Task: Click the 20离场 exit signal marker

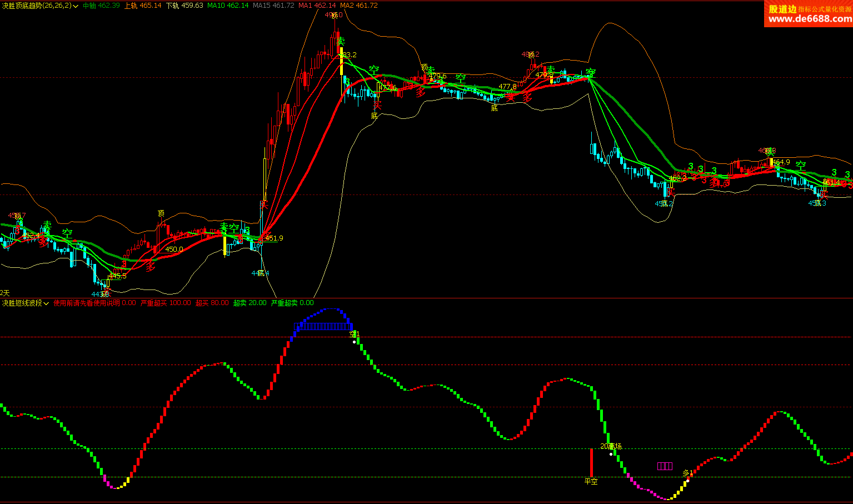Action: coord(611,446)
